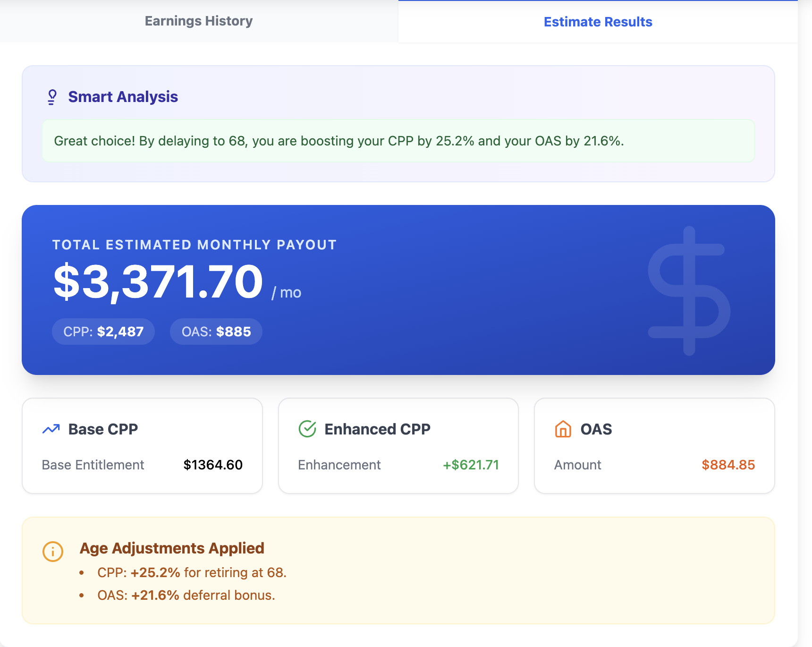Screen dimensions: 812x647
Task: Expand the Smart Analysis panel
Action: pyautogui.click(x=398, y=122)
